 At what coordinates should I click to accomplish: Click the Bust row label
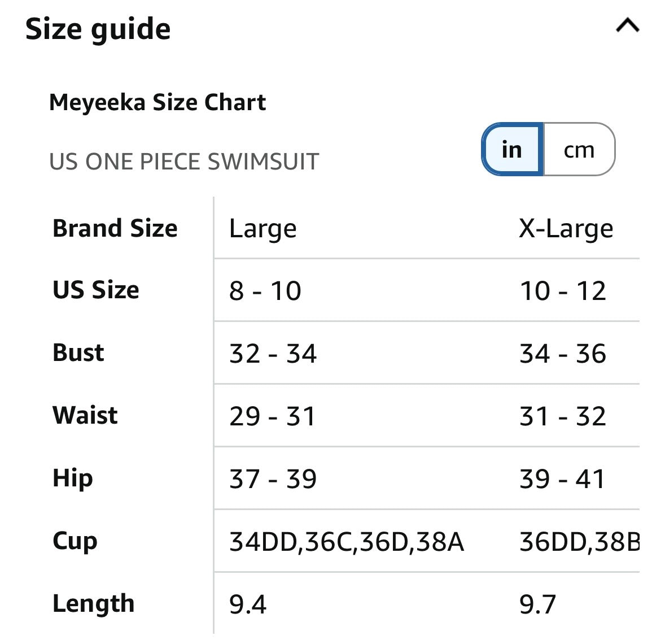pos(78,353)
